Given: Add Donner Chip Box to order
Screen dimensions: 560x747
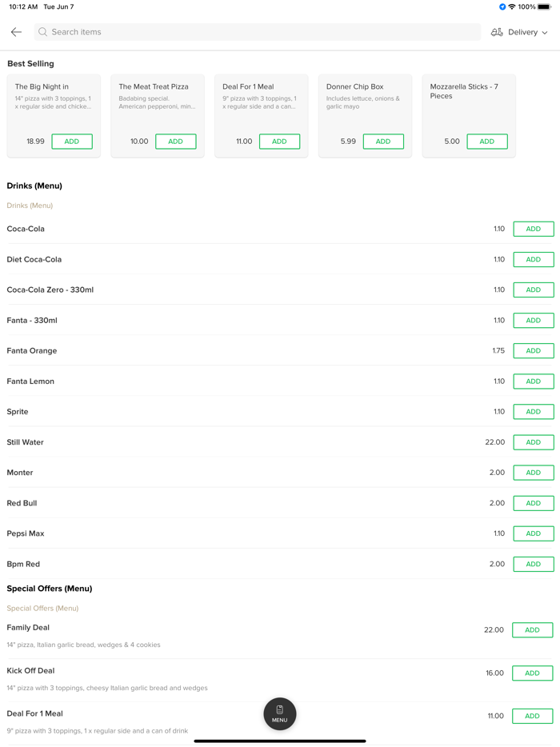Looking at the screenshot, I should (x=383, y=142).
